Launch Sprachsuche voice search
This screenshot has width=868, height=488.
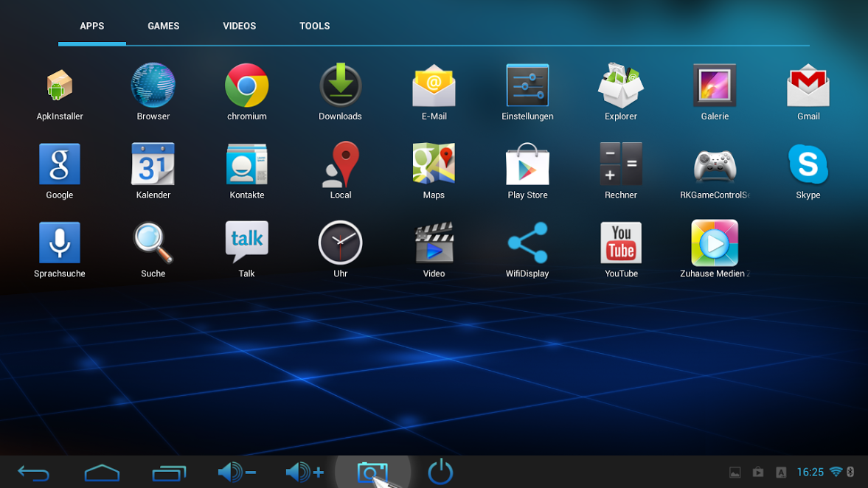pyautogui.click(x=60, y=244)
